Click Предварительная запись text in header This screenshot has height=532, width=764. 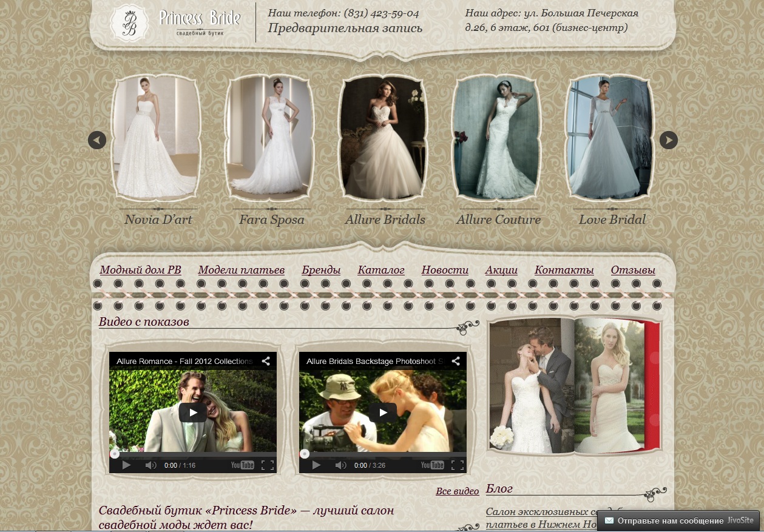point(345,28)
